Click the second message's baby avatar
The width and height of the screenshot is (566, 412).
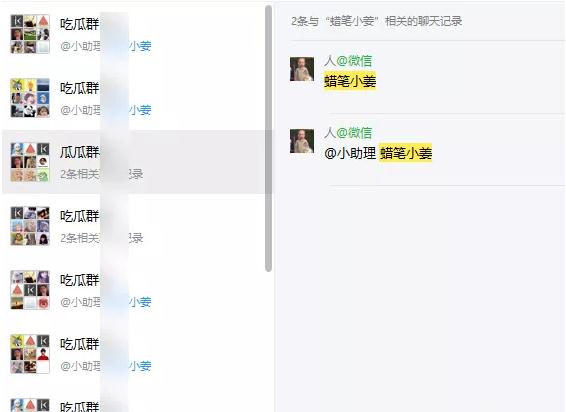pyautogui.click(x=302, y=141)
